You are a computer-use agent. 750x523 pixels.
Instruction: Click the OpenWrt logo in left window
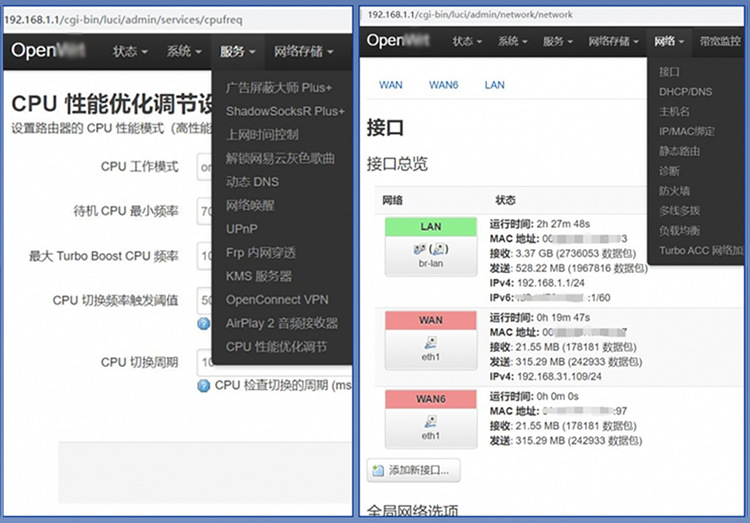(48, 50)
